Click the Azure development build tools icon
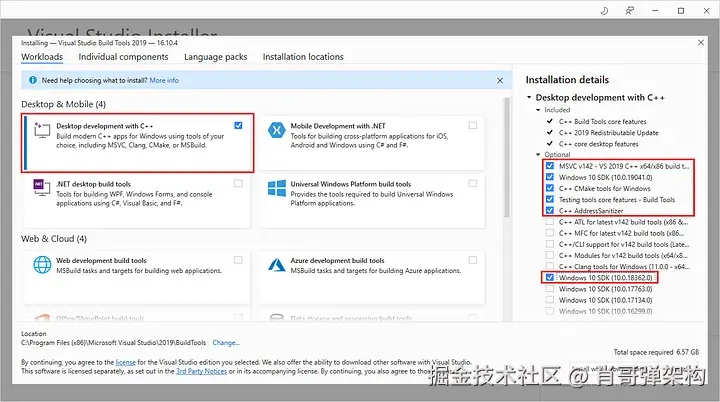The height and width of the screenshot is (402, 720). click(276, 265)
